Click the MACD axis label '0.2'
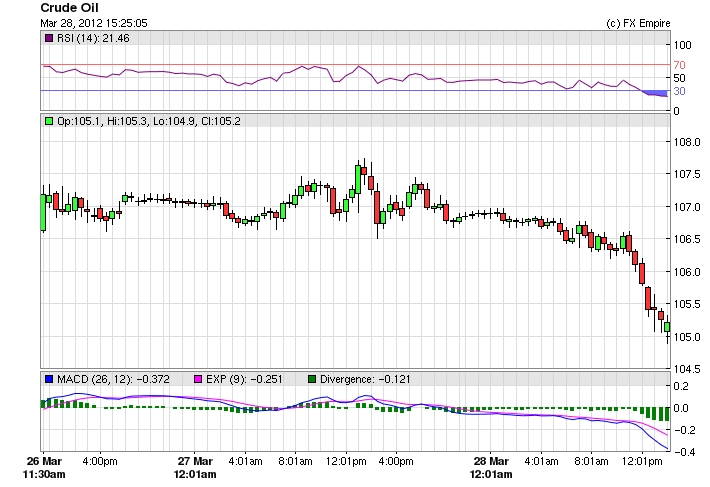 tap(681, 386)
